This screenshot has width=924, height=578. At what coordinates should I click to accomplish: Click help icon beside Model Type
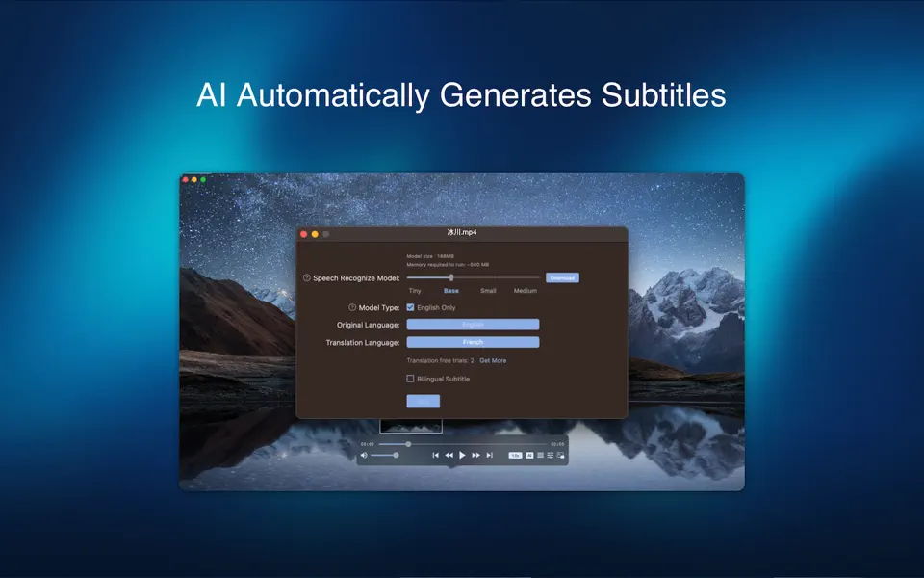coord(351,305)
